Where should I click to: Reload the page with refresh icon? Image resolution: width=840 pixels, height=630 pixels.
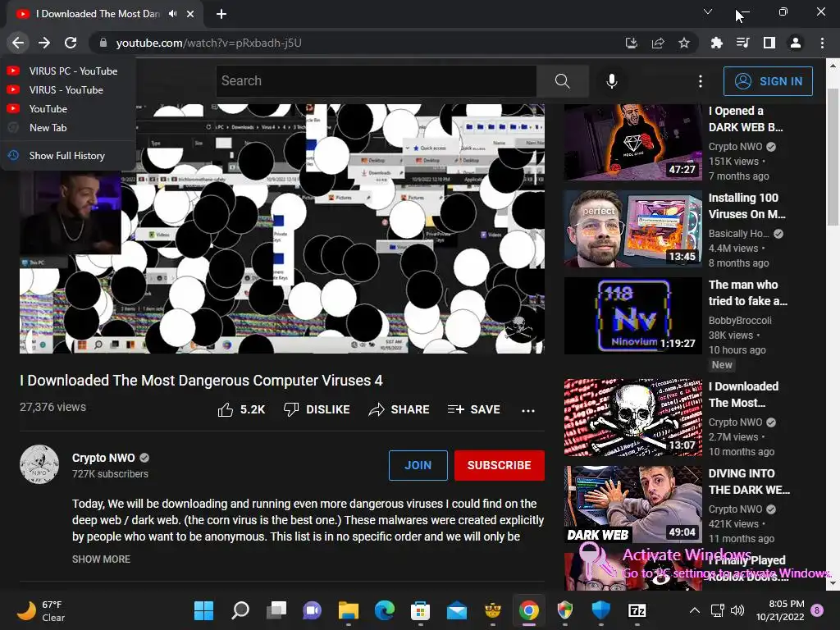(x=71, y=43)
